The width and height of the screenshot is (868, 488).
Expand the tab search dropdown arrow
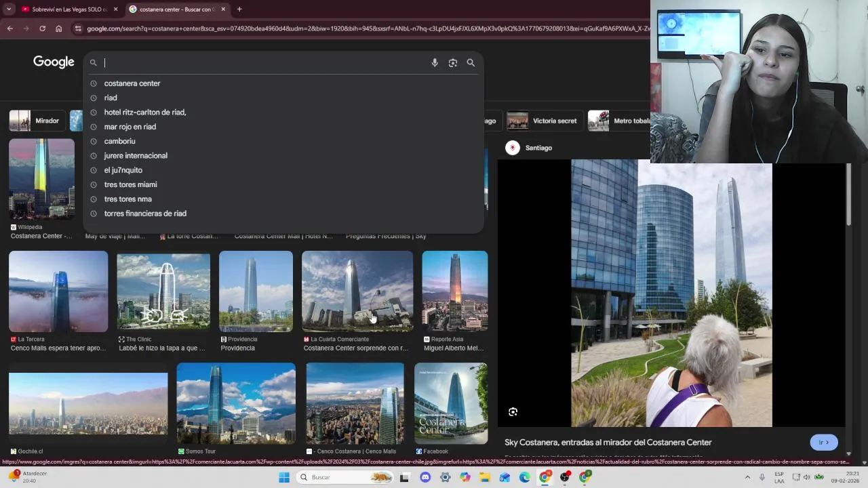click(x=9, y=9)
